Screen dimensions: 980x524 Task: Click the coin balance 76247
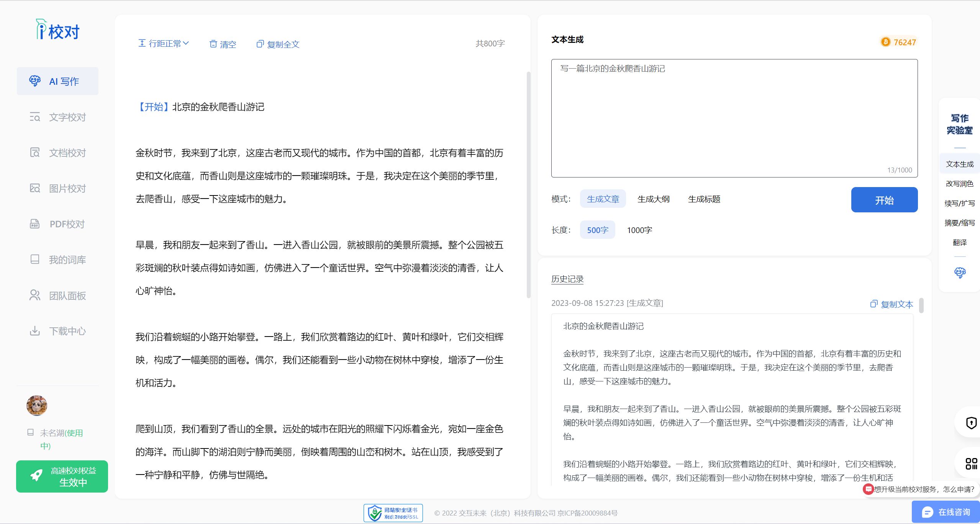coord(899,42)
